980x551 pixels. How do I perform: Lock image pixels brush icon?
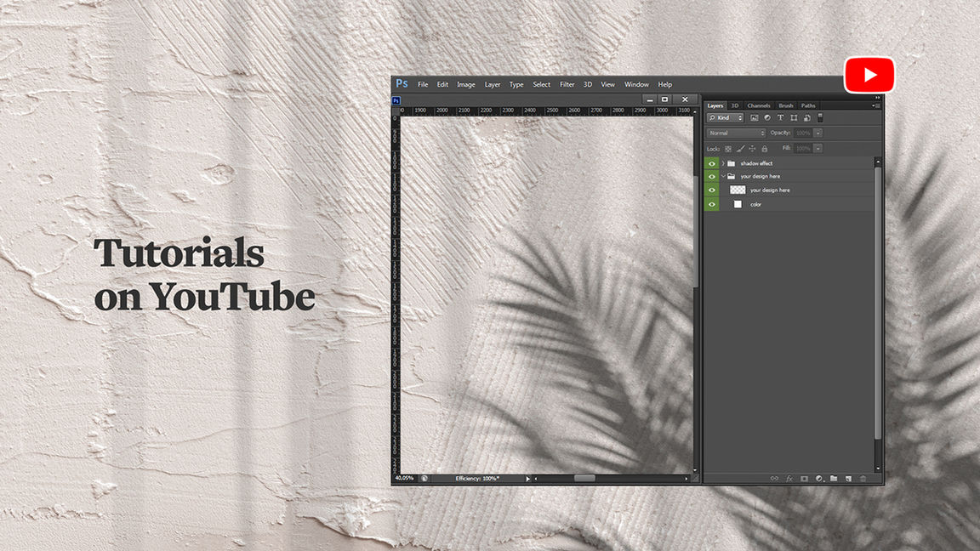[740, 149]
